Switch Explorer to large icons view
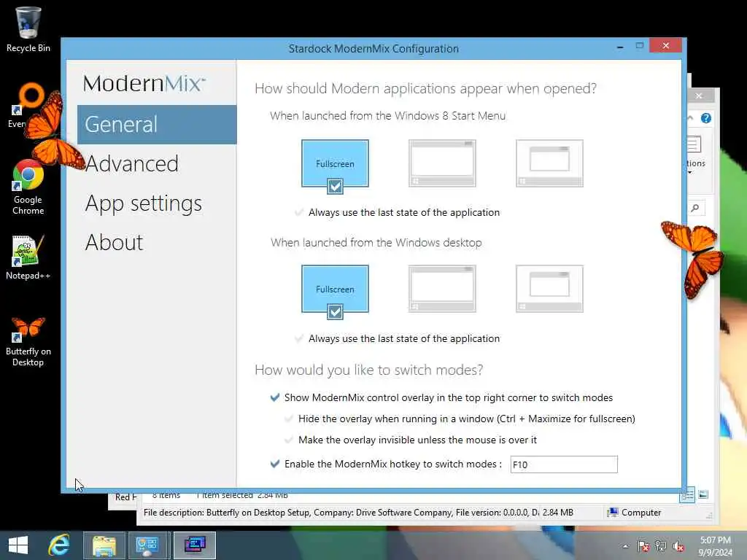747x560 pixels. click(703, 495)
